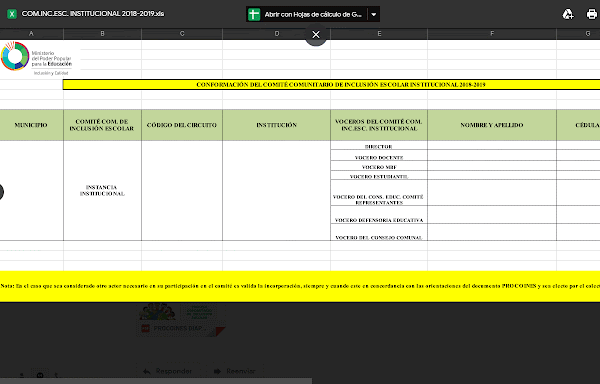Click the add to Drive icon
Image resolution: width=600 pixels, height=384 pixels.
tap(568, 15)
